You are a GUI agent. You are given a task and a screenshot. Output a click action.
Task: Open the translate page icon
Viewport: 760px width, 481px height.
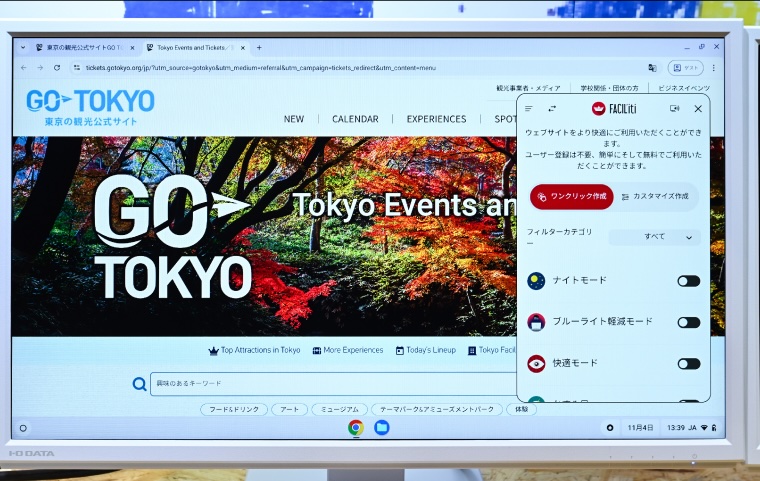pyautogui.click(x=652, y=68)
